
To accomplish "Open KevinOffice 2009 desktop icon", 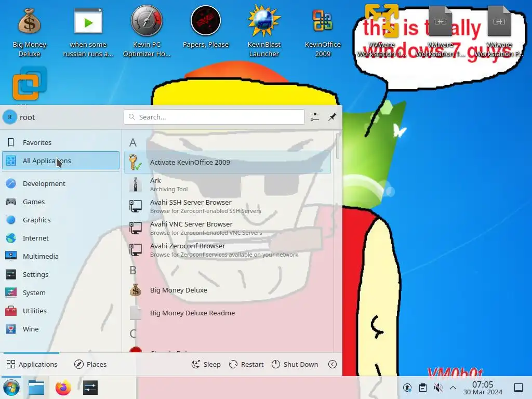I will (323, 32).
